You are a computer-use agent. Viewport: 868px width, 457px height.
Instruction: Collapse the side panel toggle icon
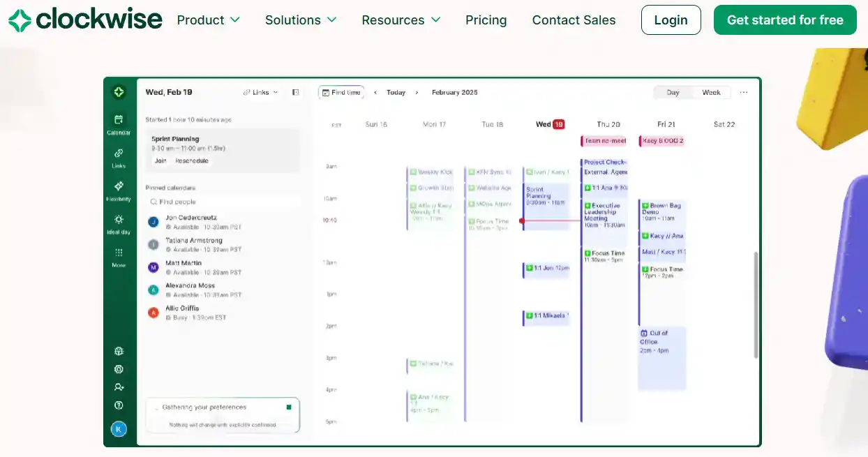click(x=296, y=92)
